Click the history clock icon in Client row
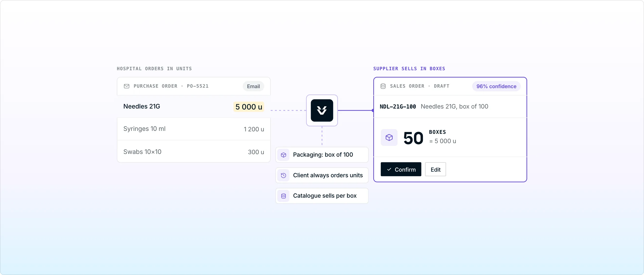 click(x=283, y=176)
